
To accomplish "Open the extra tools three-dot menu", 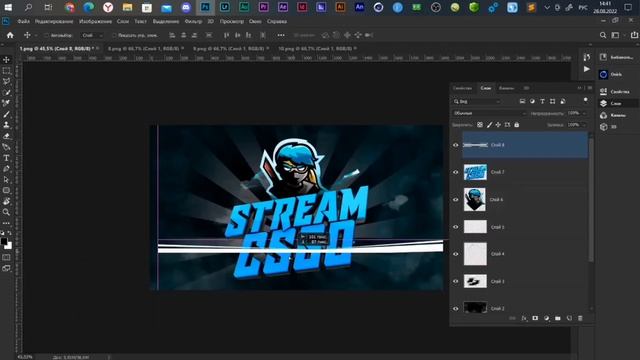I will point(6,223).
